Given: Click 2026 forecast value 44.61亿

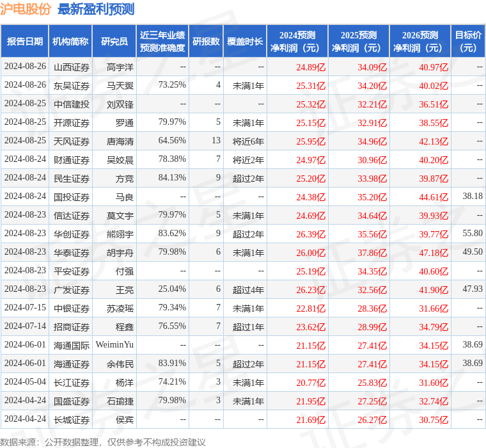Looking at the screenshot, I should point(434,197).
